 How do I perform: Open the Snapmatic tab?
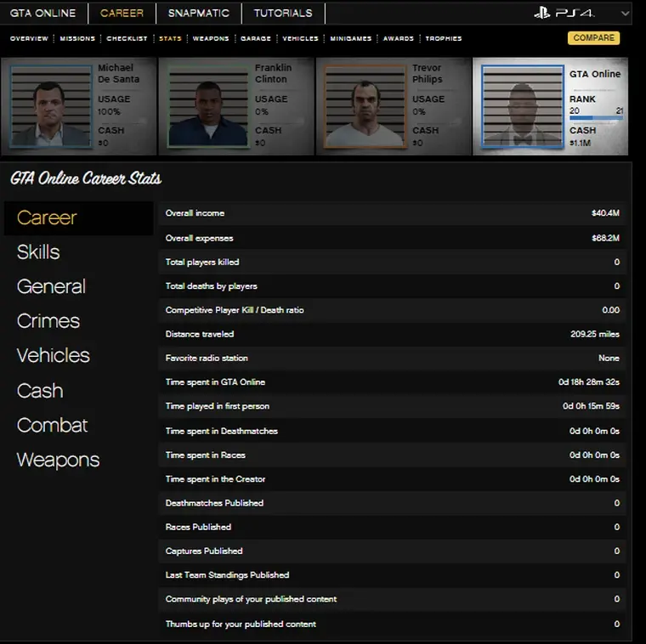197,13
